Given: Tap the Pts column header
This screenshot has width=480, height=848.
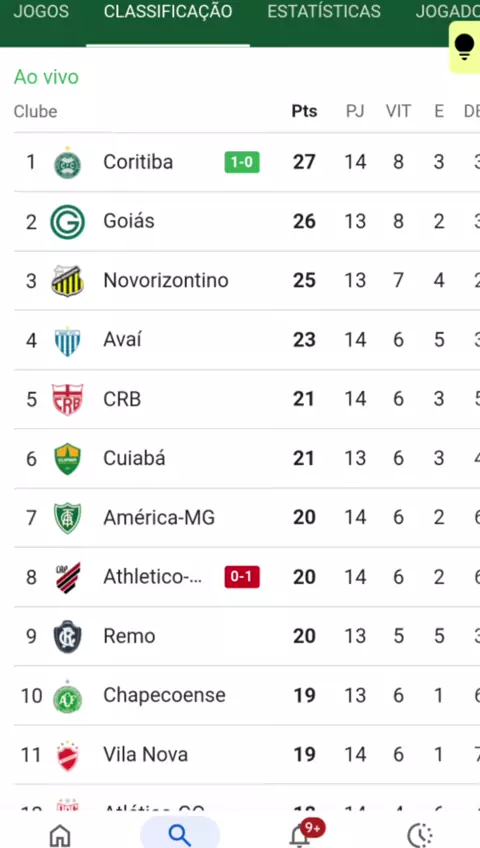Looking at the screenshot, I should (304, 111).
